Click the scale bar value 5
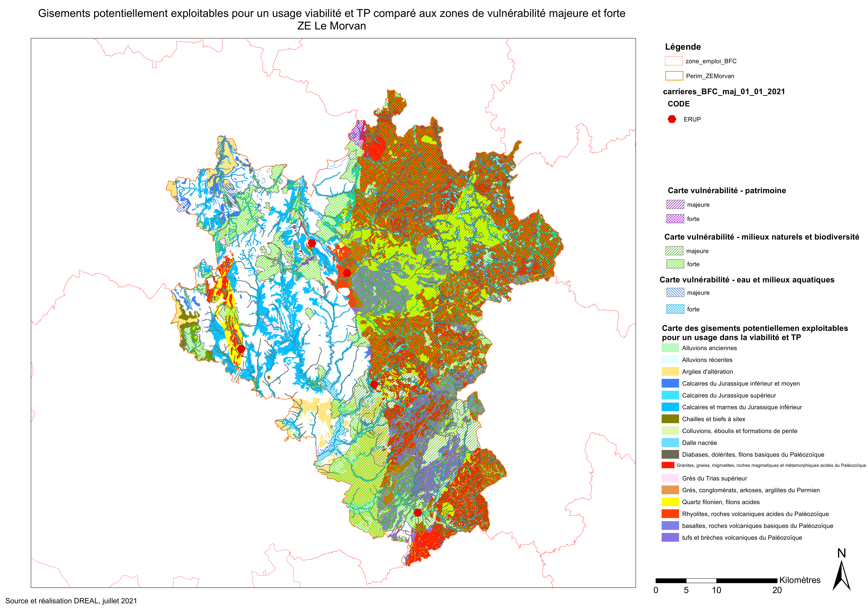The height and width of the screenshot is (613, 868). [x=686, y=590]
